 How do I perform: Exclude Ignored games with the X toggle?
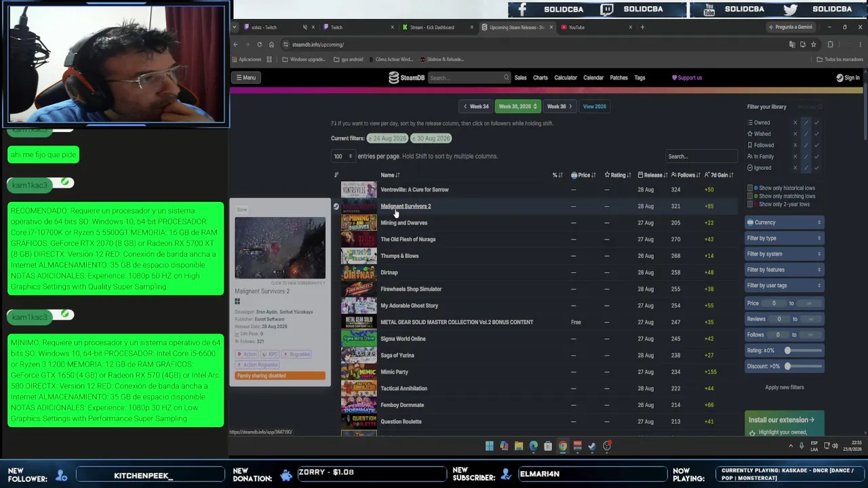[795, 167]
